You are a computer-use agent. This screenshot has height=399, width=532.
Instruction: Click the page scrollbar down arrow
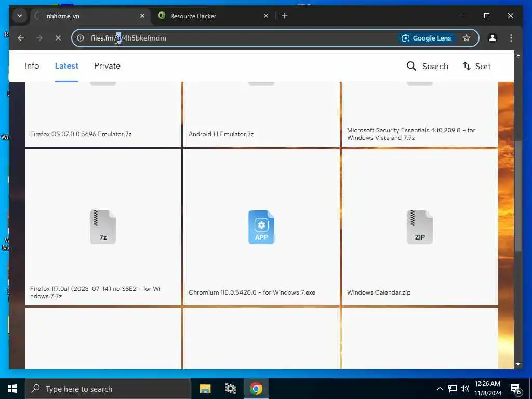point(518,364)
